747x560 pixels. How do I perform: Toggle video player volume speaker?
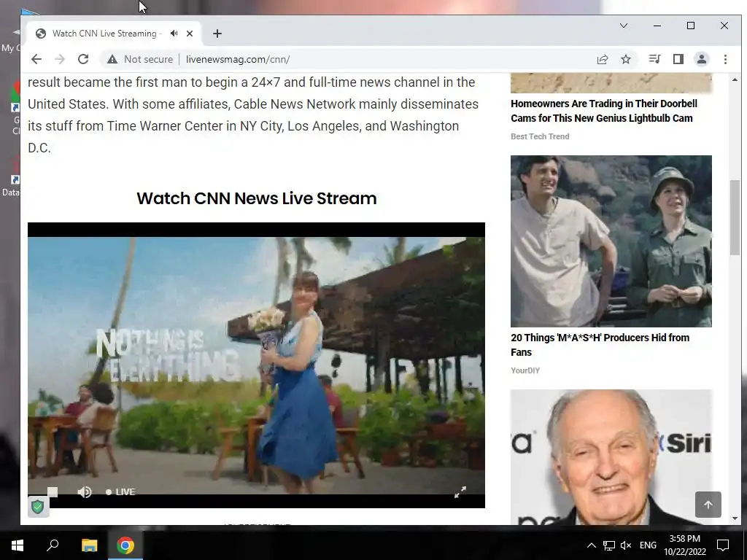click(x=85, y=491)
